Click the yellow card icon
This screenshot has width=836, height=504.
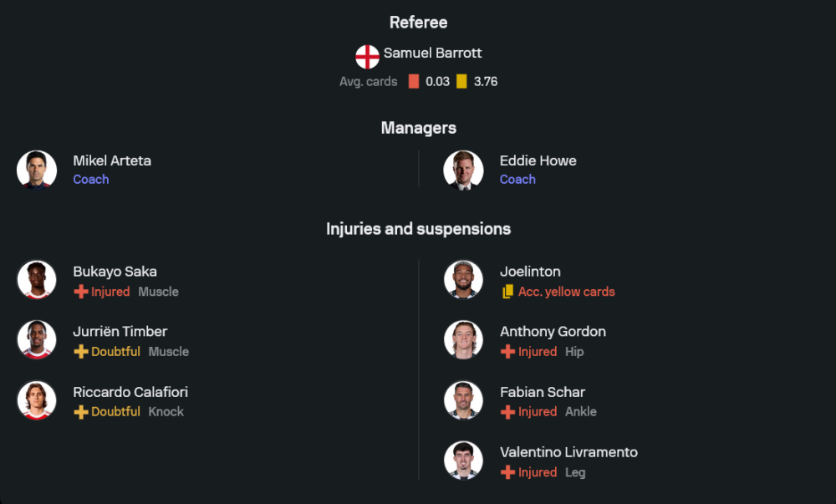tap(461, 82)
